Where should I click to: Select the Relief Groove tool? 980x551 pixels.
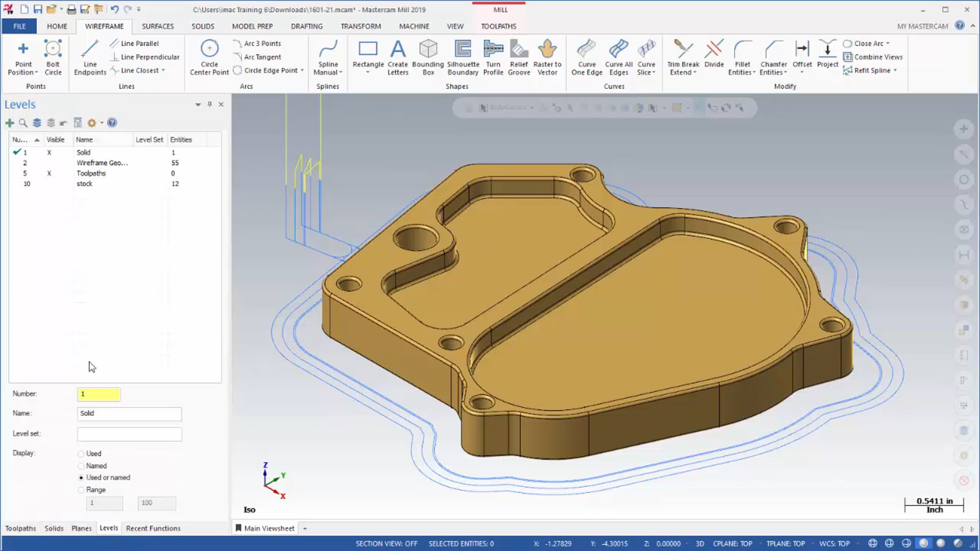point(519,58)
